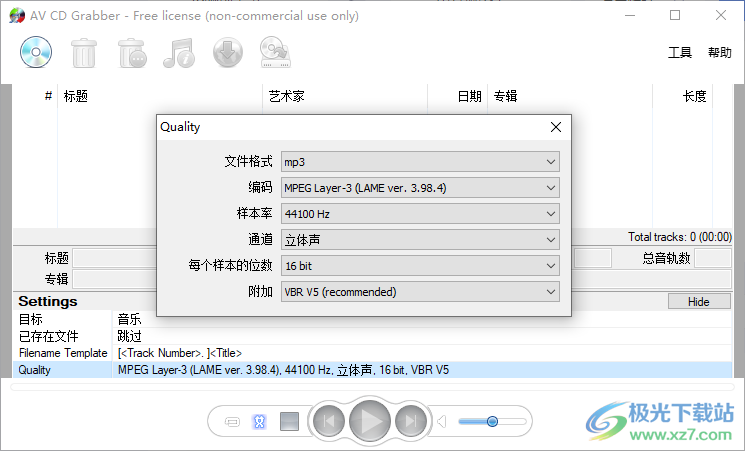The image size is (745, 451).
Task: Click the Settings section heading
Action: tap(48, 301)
